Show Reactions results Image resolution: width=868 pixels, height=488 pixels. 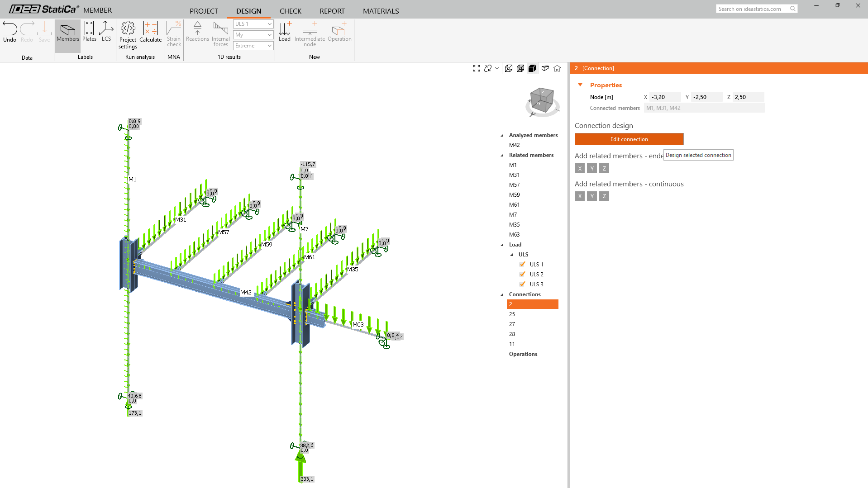(197, 32)
